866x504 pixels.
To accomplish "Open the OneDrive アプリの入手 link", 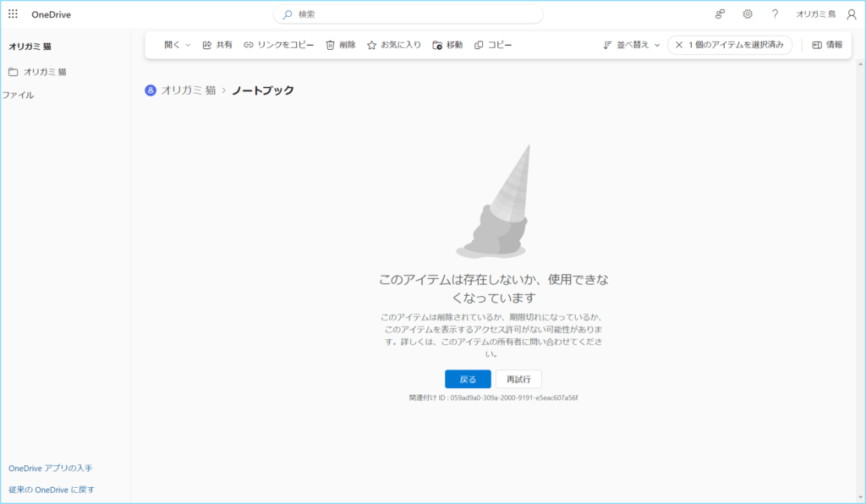I will [x=50, y=468].
